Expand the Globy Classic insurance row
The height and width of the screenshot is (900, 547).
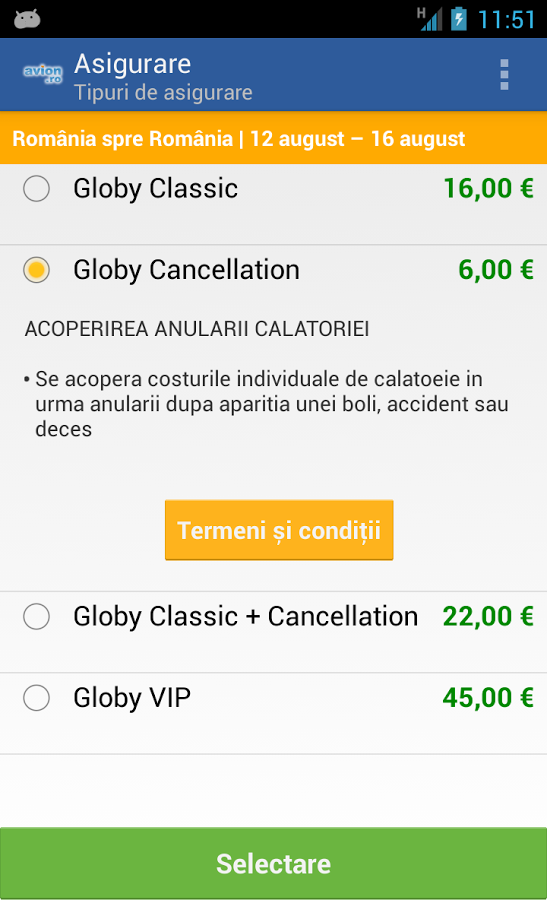pyautogui.click(x=273, y=204)
